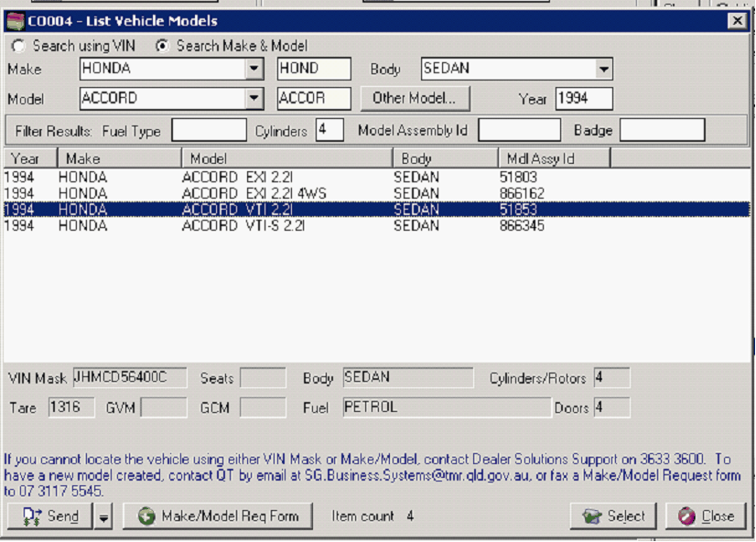Screen dimensions: 756x542
Task: Click the details Body field showing SEDAN
Action: click(408, 377)
